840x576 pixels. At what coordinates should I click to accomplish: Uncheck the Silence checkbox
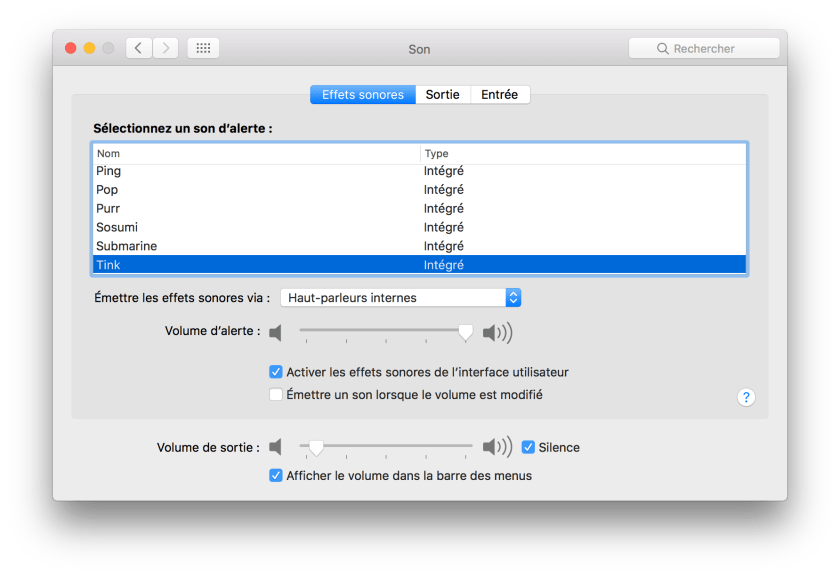pos(528,447)
